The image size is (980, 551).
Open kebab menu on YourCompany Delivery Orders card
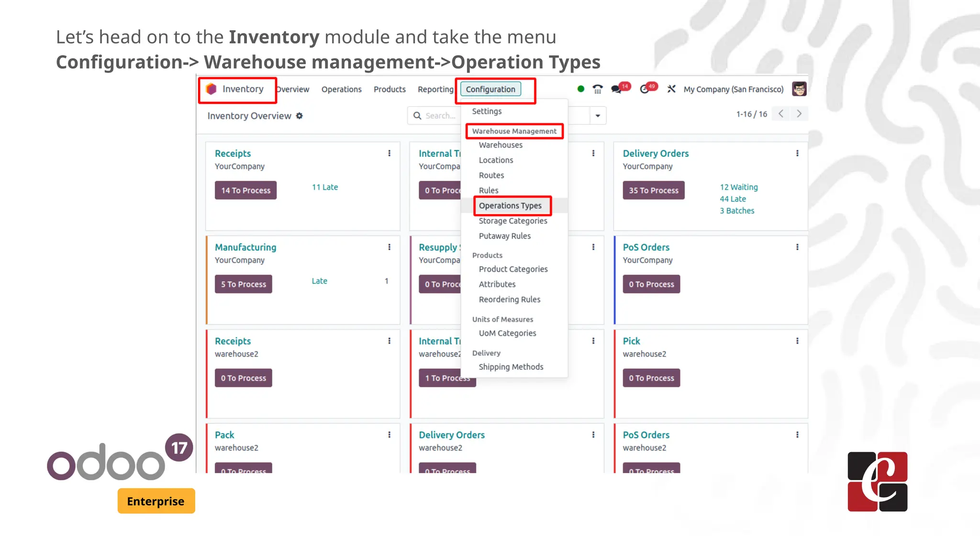pos(797,153)
